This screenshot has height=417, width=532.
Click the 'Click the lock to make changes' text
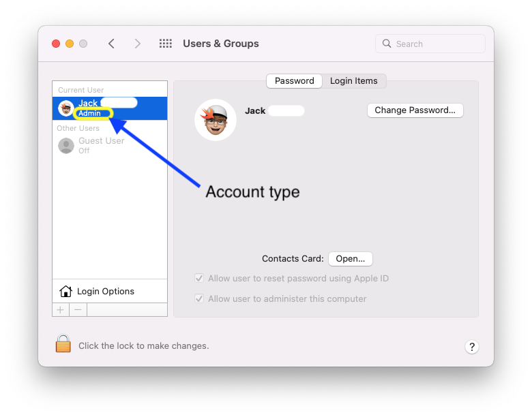(144, 346)
